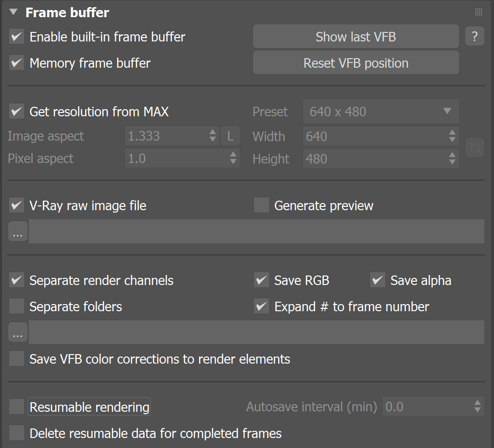494x448 pixels.
Task: Click the Height spinner arrows
Action: pos(452,159)
